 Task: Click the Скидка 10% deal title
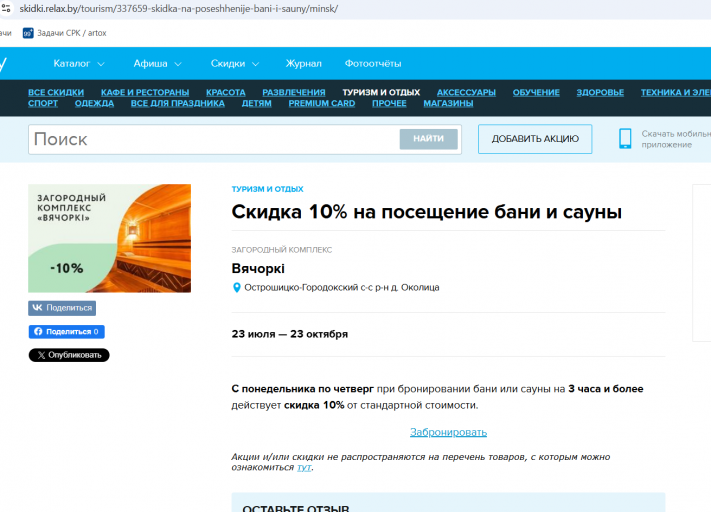pyautogui.click(x=427, y=212)
